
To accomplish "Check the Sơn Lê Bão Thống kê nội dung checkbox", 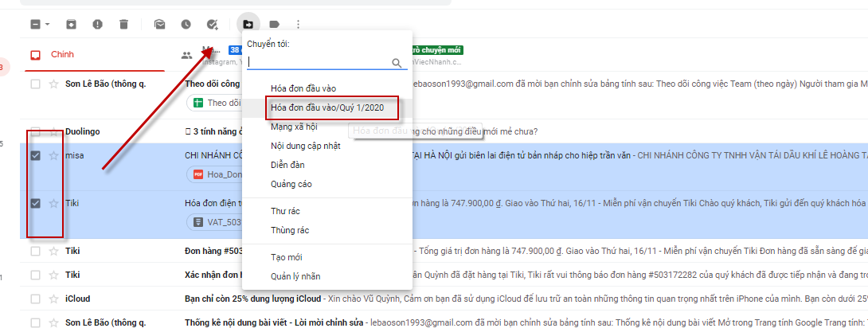I will click(x=35, y=322).
